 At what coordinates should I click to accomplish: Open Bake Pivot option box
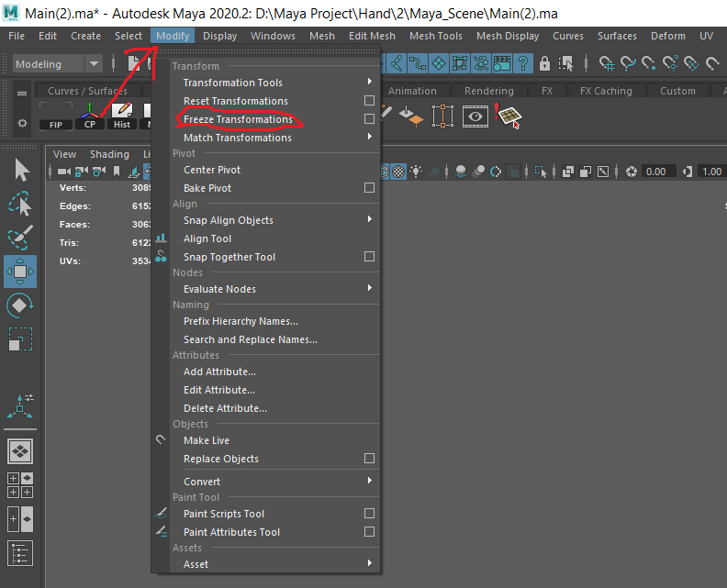[369, 188]
